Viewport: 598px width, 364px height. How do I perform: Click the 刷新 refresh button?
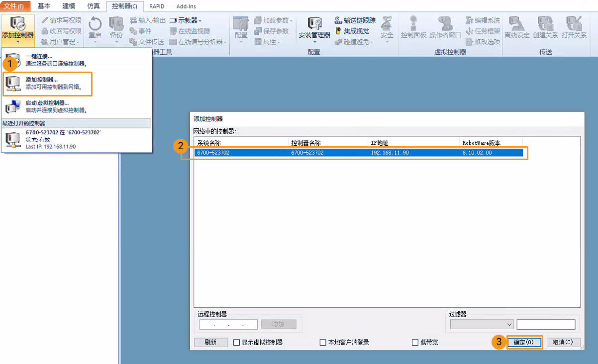(211, 342)
